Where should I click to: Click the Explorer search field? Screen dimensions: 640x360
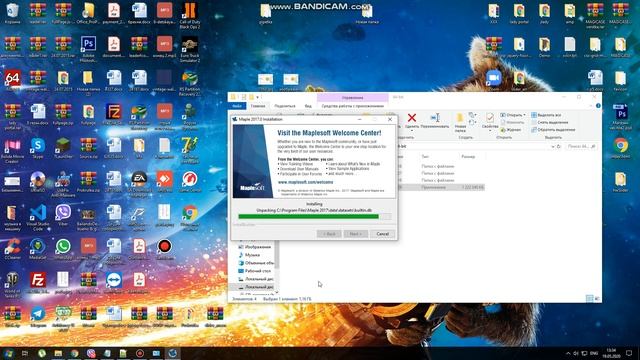(x=581, y=146)
